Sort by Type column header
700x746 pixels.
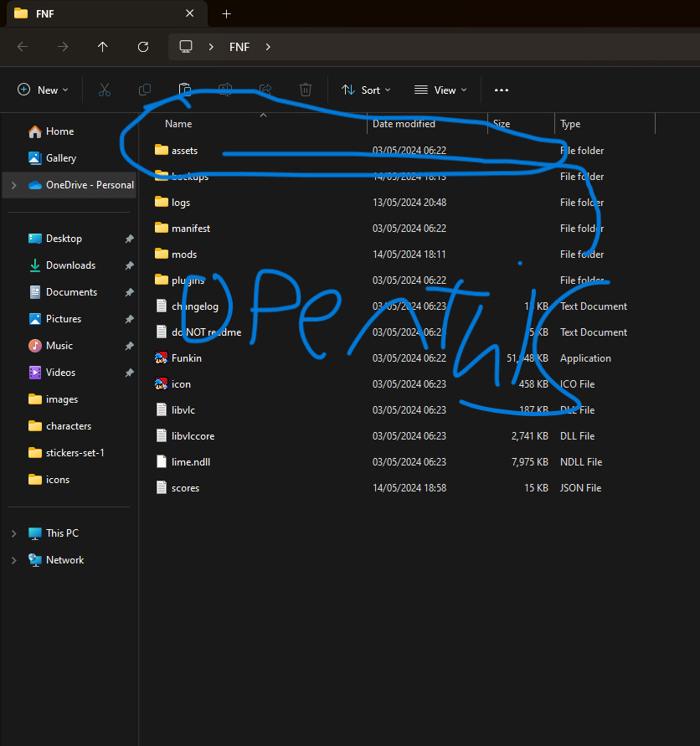pyautogui.click(x=570, y=124)
